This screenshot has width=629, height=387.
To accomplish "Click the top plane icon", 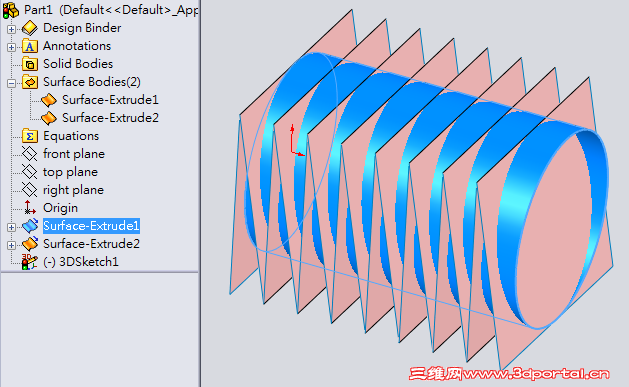I will (30, 172).
